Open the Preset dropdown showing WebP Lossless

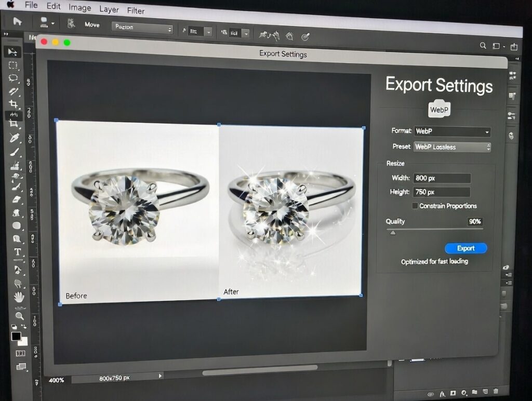pyautogui.click(x=453, y=147)
